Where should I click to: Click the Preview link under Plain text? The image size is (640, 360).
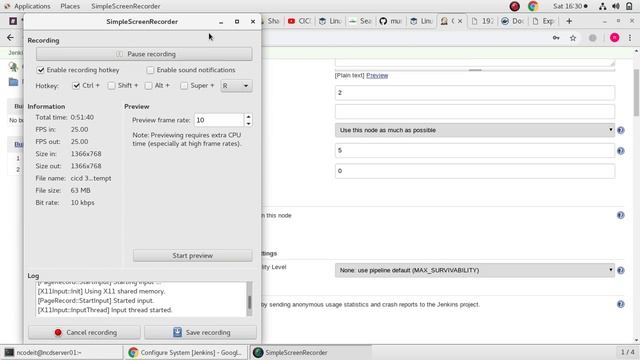click(377, 76)
